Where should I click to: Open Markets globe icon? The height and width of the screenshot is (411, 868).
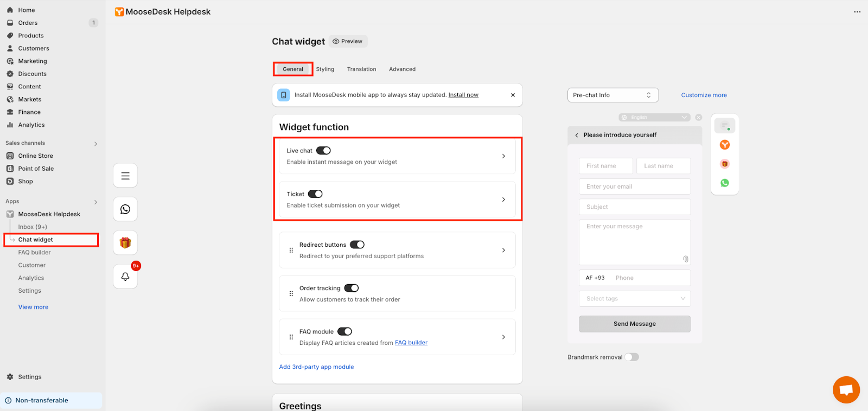(x=10, y=99)
